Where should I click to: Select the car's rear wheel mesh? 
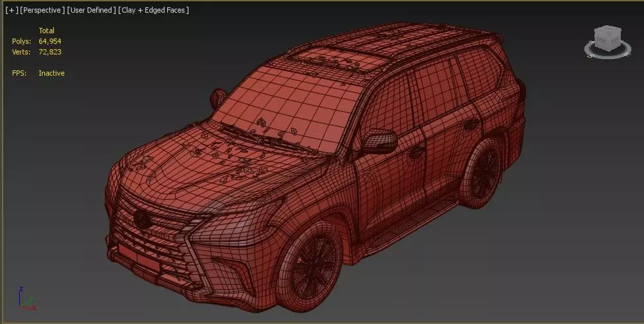coord(481,173)
